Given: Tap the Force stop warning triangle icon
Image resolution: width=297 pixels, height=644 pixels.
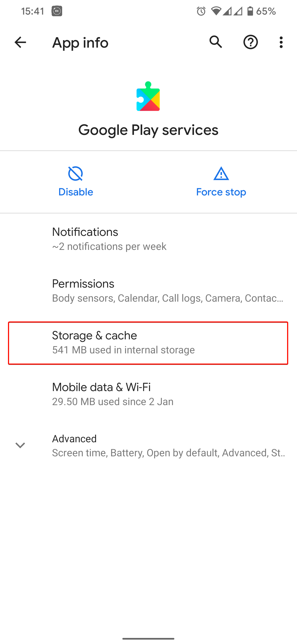Looking at the screenshot, I should (x=221, y=174).
